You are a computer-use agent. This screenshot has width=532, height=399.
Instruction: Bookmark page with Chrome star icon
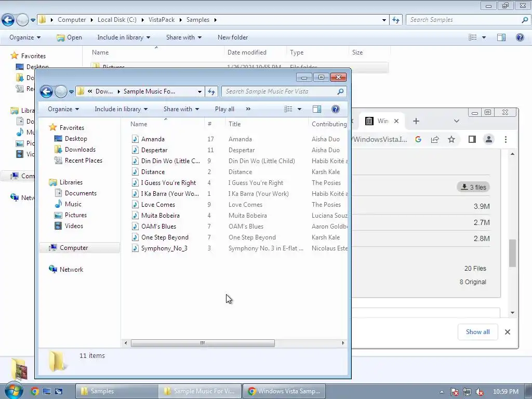click(x=451, y=139)
